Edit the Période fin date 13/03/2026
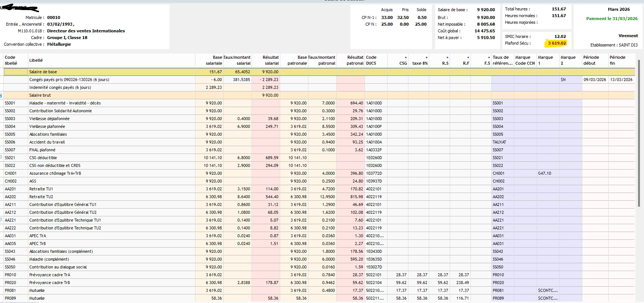This screenshot has width=644, height=303. click(621, 80)
